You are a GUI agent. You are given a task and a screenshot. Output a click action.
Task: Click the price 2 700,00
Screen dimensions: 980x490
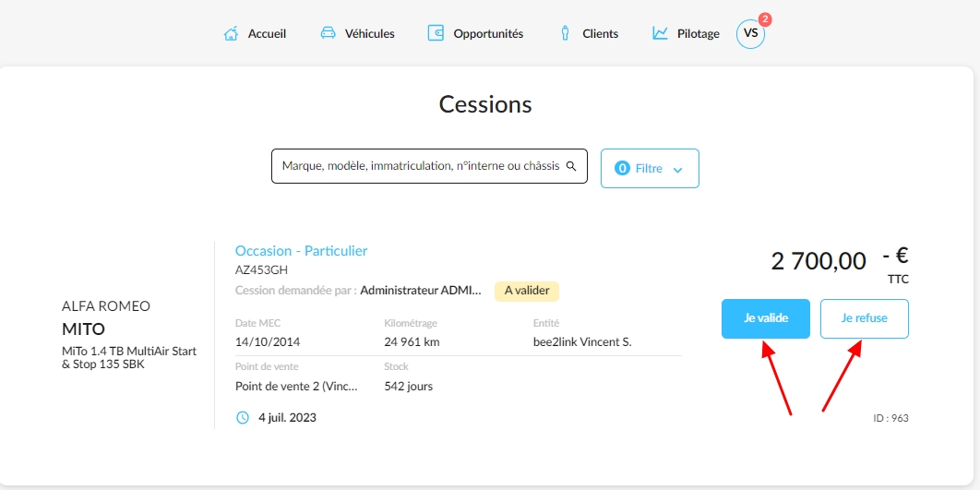tap(819, 261)
